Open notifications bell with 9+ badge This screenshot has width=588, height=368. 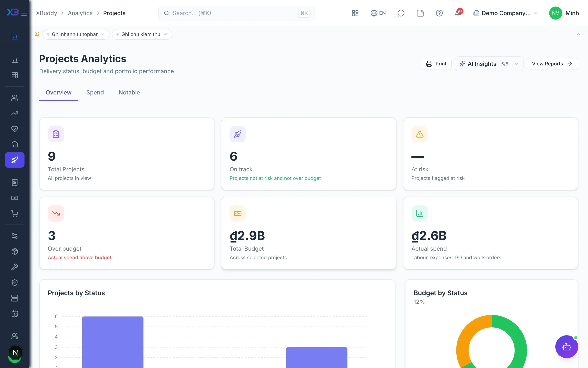458,13
